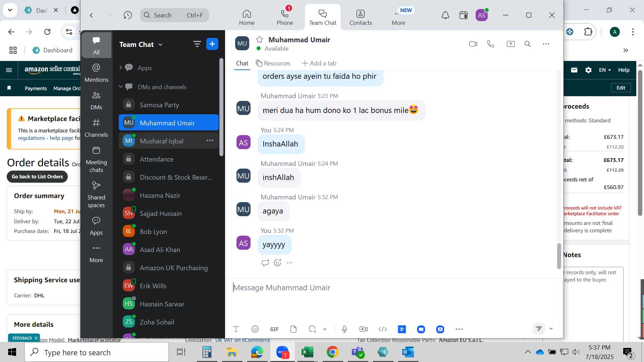Open more composer toolbar options

click(459, 329)
